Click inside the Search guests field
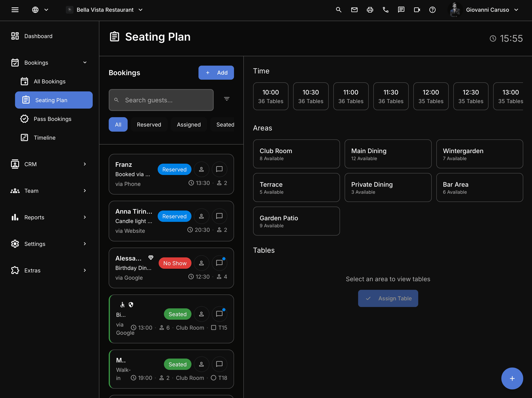The width and height of the screenshot is (532, 398). click(x=161, y=100)
